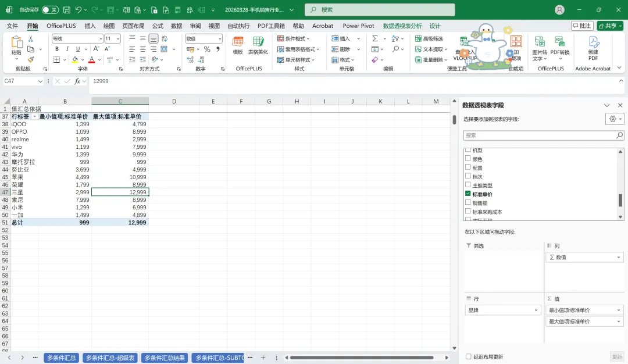
Task: Open the OfficePLUS 模板 templates icon
Action: pyautogui.click(x=238, y=45)
